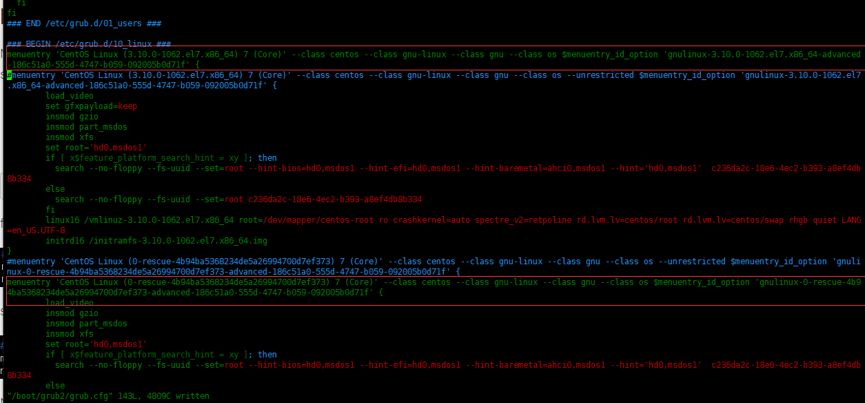Click the wrapped '=en_US.UTF-8' line
This screenshot has height=403, width=865.
[36, 230]
